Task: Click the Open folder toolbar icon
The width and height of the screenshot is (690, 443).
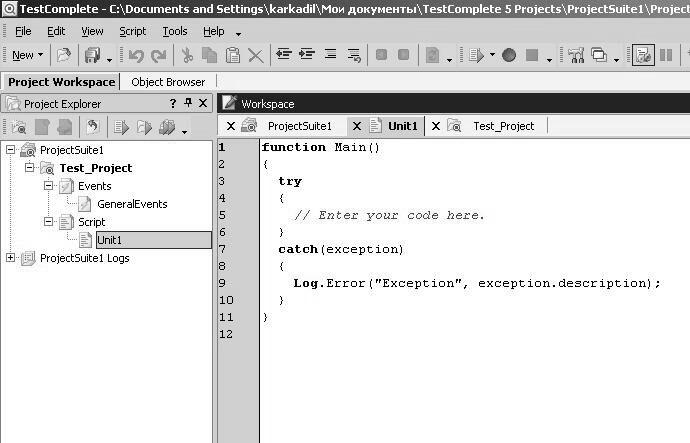Action: click(x=64, y=56)
